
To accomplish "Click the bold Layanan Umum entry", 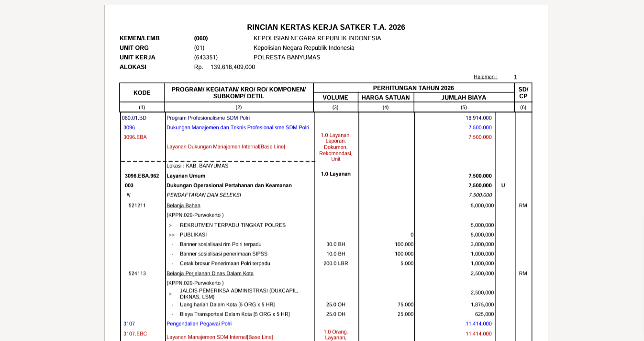I will point(186,176).
